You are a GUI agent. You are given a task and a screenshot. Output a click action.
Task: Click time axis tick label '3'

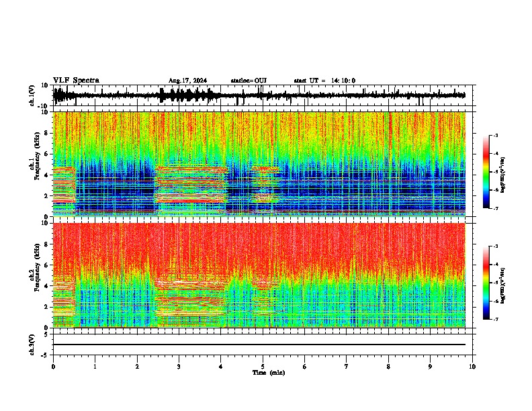pos(179,367)
